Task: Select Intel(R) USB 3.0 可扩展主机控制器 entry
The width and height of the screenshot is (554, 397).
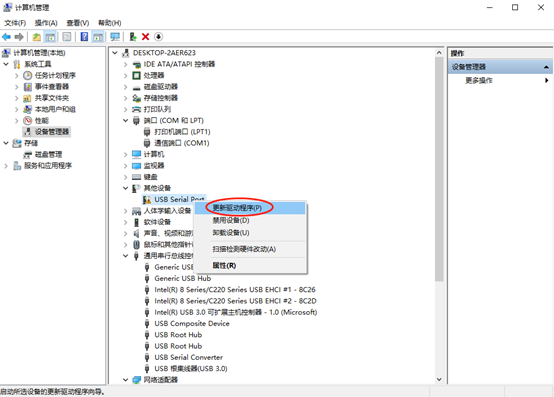Action: click(236, 312)
